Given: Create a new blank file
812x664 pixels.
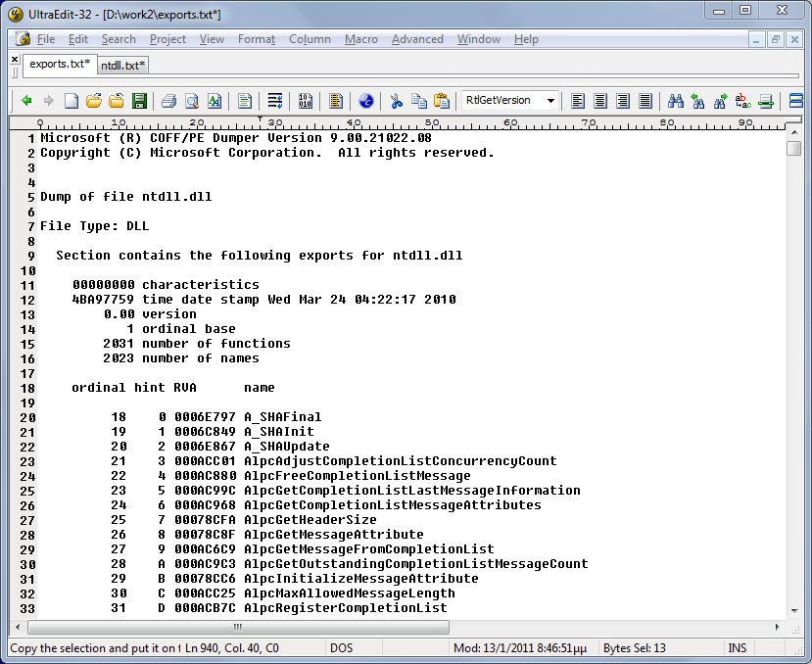Looking at the screenshot, I should click(71, 101).
